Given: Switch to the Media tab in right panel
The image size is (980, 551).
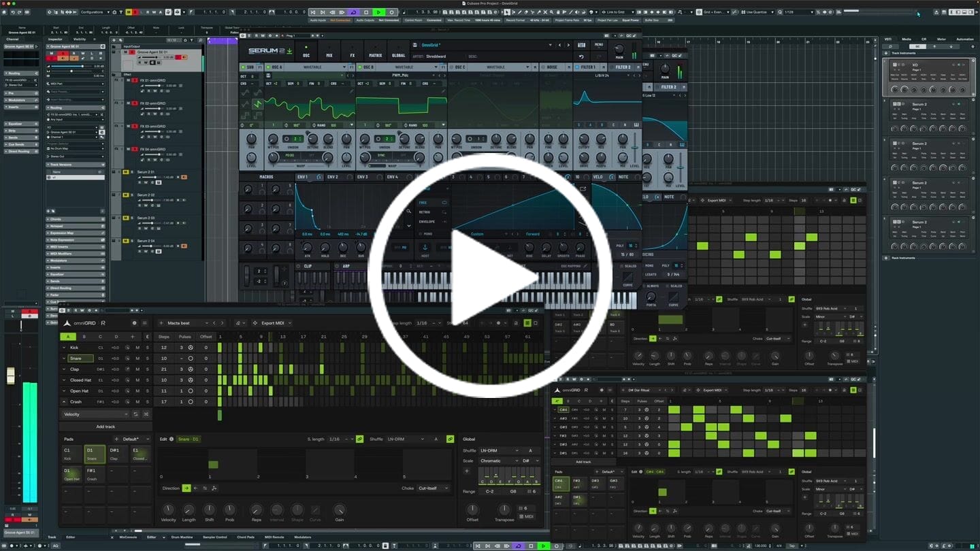Looking at the screenshot, I should coord(906,39).
